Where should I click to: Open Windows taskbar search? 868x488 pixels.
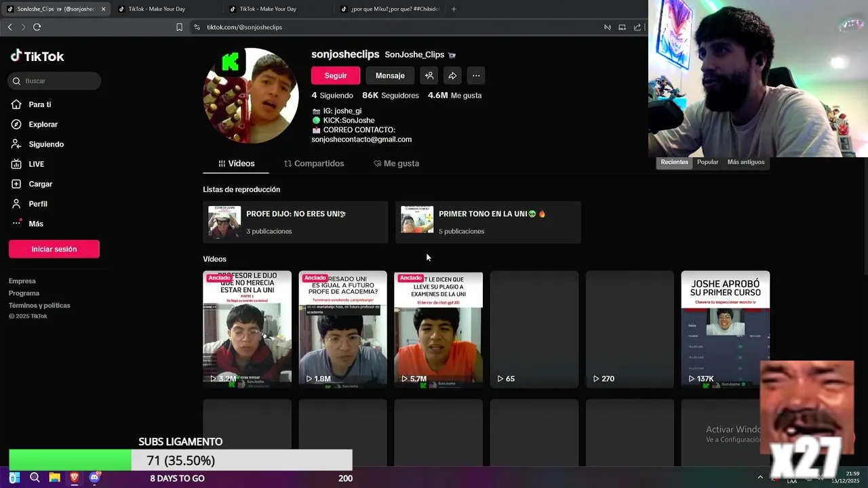[35, 478]
